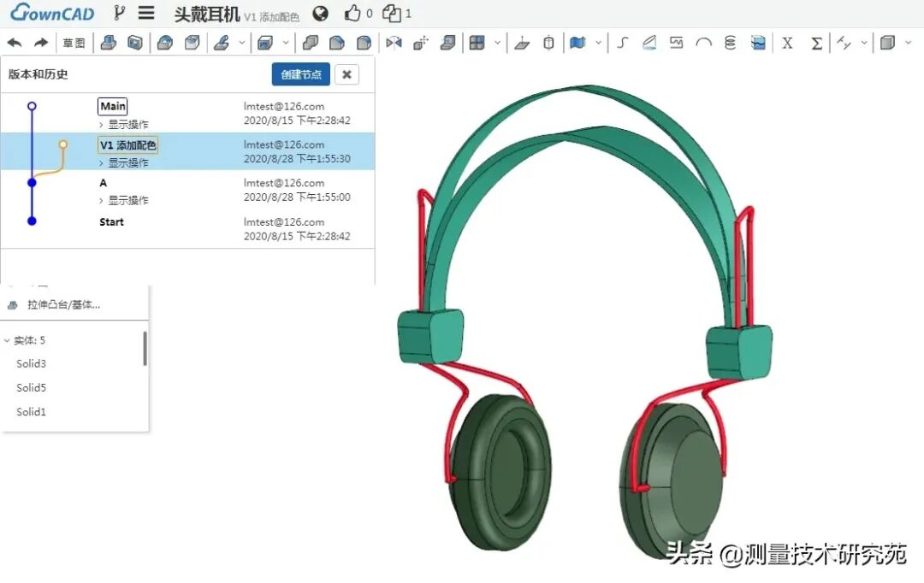Click the Undo icon
Image resolution: width=924 pixels, height=583 pixels.
click(x=15, y=41)
